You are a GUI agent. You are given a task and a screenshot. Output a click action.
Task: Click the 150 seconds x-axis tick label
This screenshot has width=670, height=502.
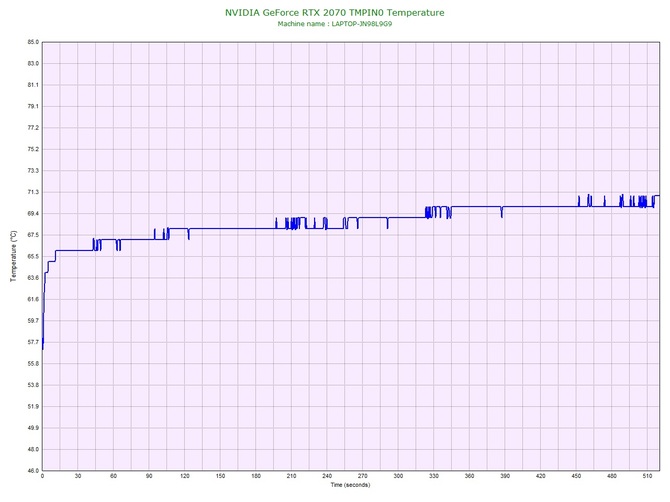point(220,476)
